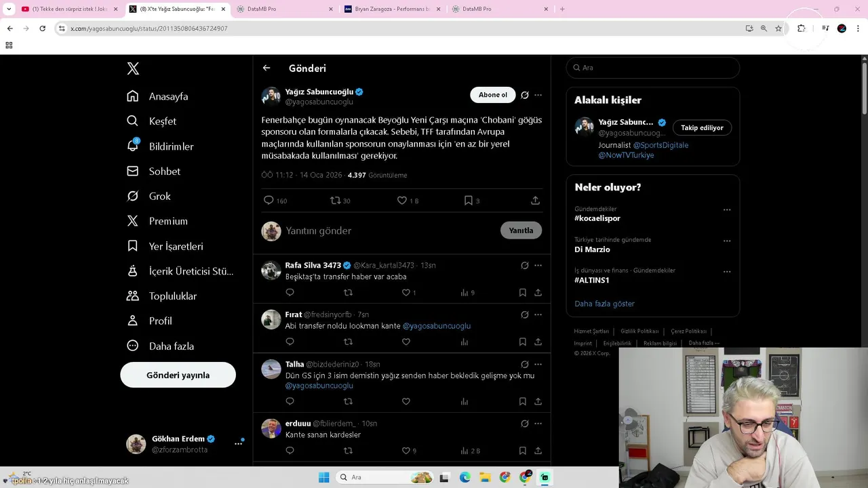Click Gönderi yayınla button
This screenshot has width=868, height=488.
pyautogui.click(x=178, y=375)
